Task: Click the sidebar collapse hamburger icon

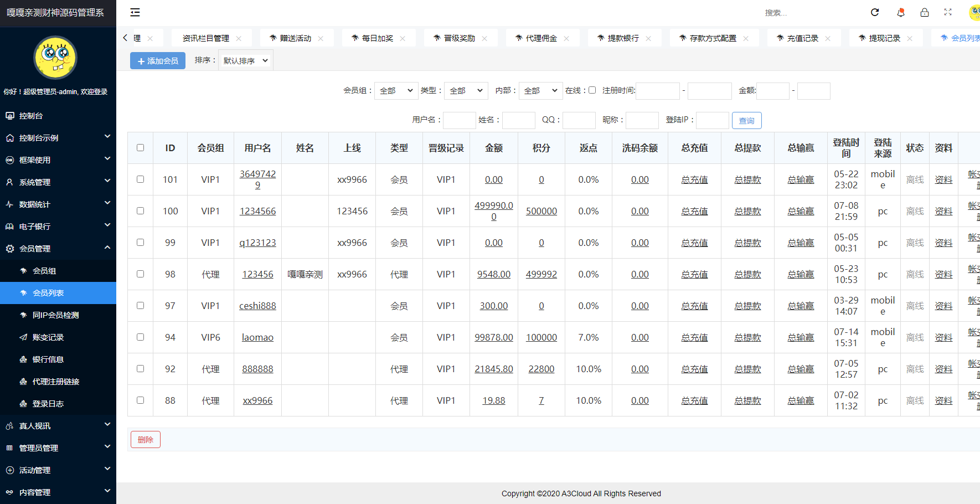Action: pyautogui.click(x=135, y=12)
